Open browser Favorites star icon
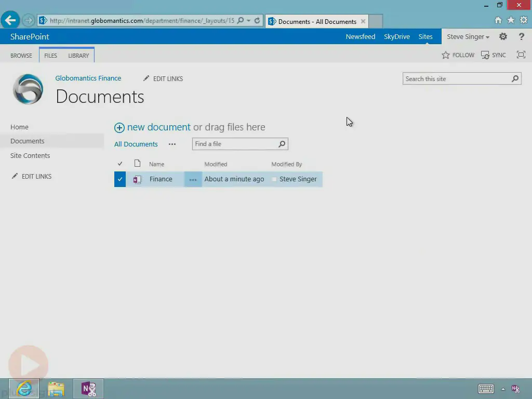 click(x=511, y=20)
